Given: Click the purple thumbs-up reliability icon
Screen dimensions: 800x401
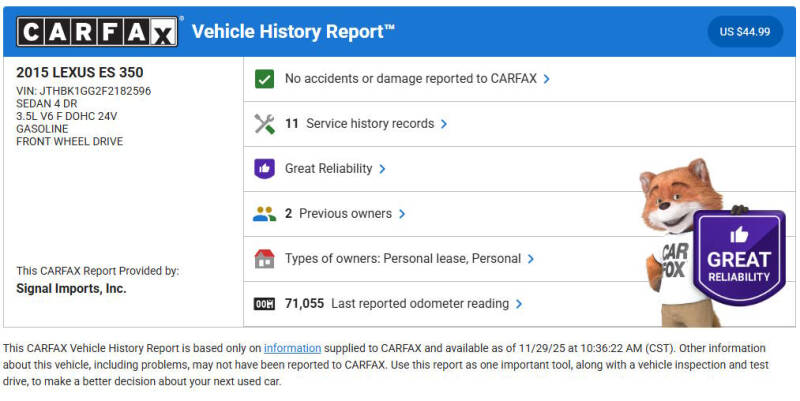Looking at the screenshot, I should [264, 169].
